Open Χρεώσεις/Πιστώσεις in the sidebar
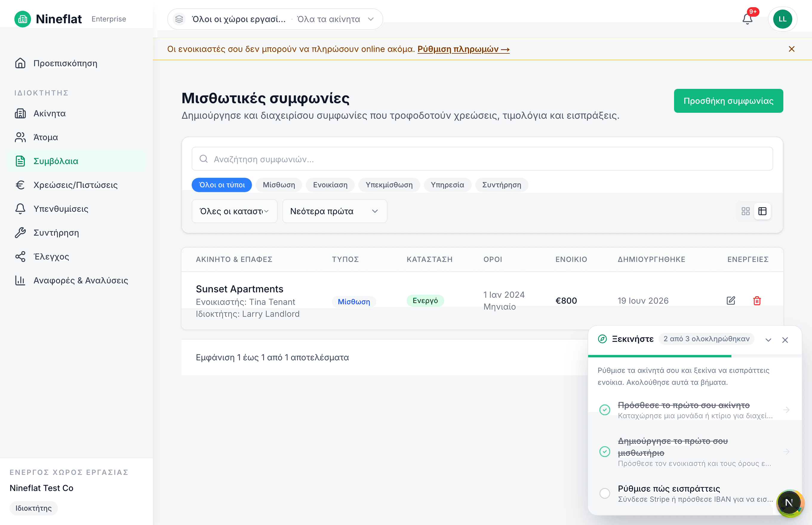This screenshot has width=812, height=525. coord(76,185)
